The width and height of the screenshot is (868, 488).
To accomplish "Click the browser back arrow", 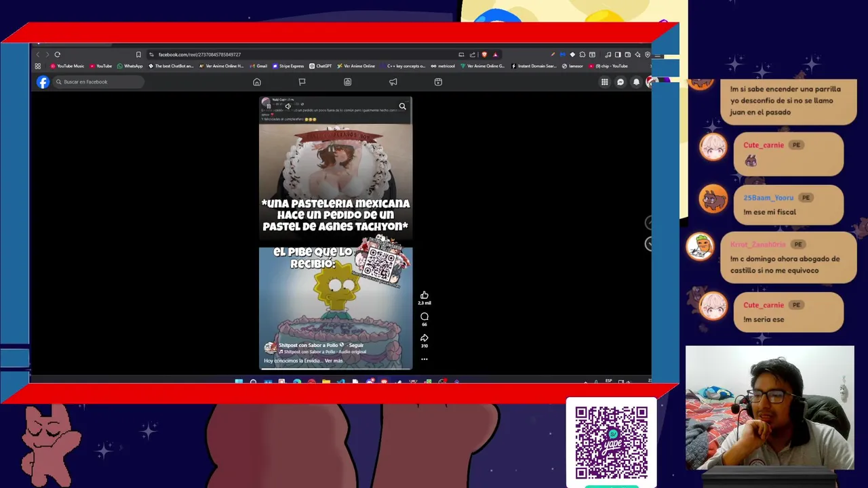I will (x=38, y=54).
